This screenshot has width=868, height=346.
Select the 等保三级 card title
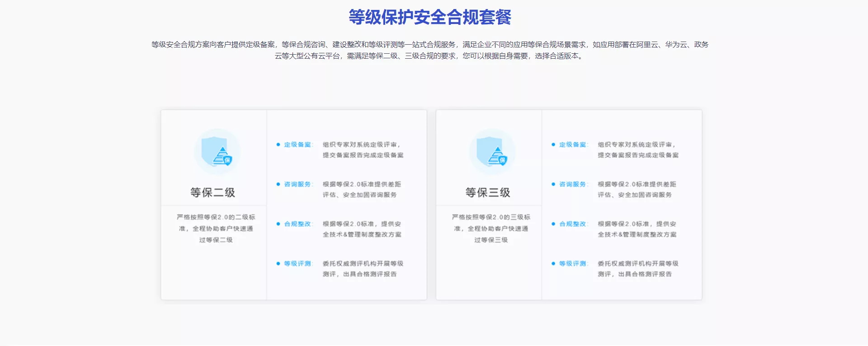pos(488,192)
